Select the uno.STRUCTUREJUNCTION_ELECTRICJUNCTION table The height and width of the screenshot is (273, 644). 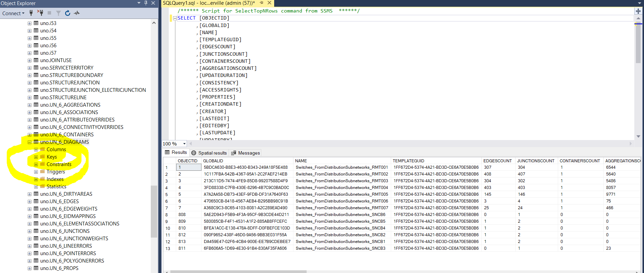pyautogui.click(x=93, y=90)
